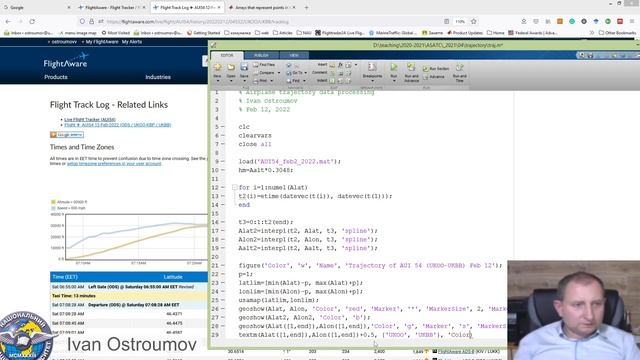Viewport: 640px width, 360px height.
Task: Click the Google earth button
Action: [x=67, y=135]
